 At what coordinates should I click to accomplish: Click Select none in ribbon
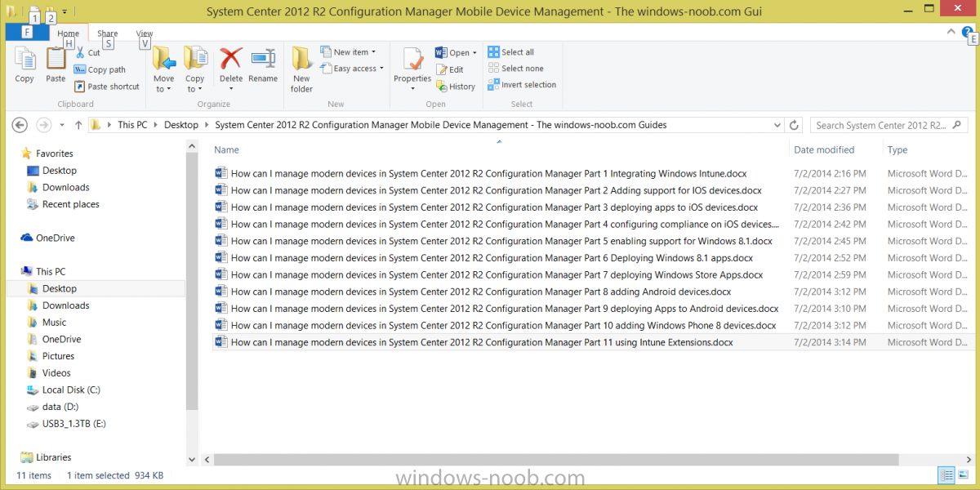[x=515, y=69]
